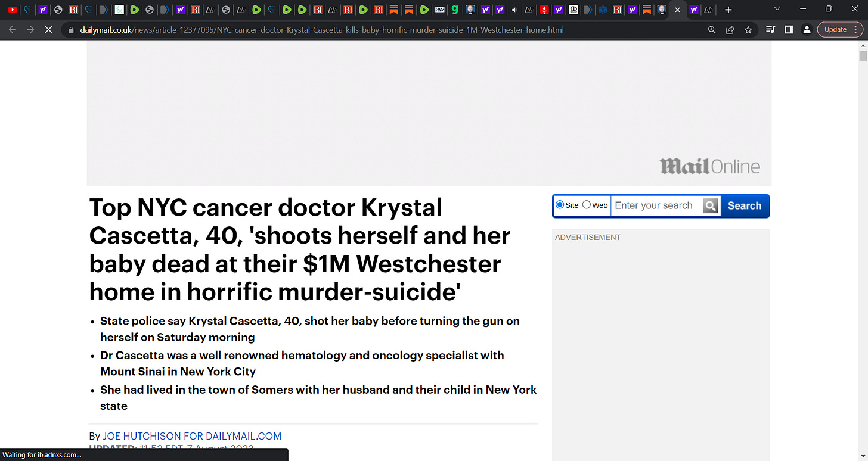Open the tab with red microphone favicon
The image size is (868, 461).
(x=544, y=10)
